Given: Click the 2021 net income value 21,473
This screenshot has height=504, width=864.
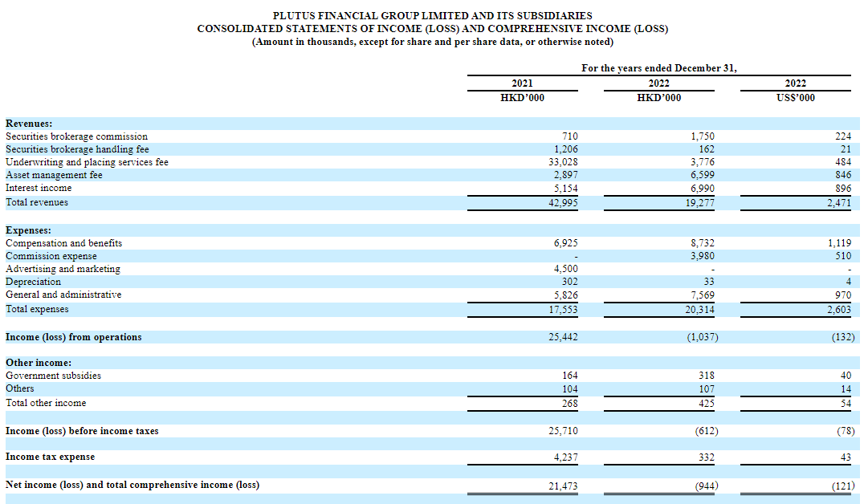Looking at the screenshot, I should [x=563, y=486].
